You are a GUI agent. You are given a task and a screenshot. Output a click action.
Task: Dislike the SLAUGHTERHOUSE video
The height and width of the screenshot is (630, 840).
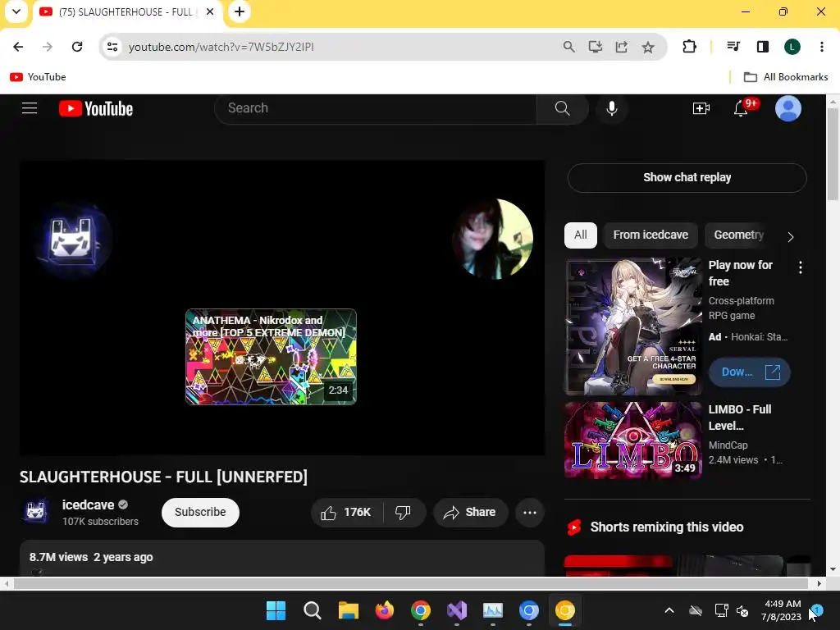pos(404,513)
